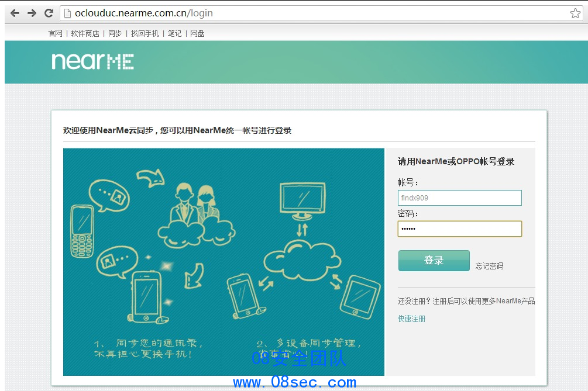Click the heading 请用NearMe或OPPO帐号登录

click(x=456, y=161)
